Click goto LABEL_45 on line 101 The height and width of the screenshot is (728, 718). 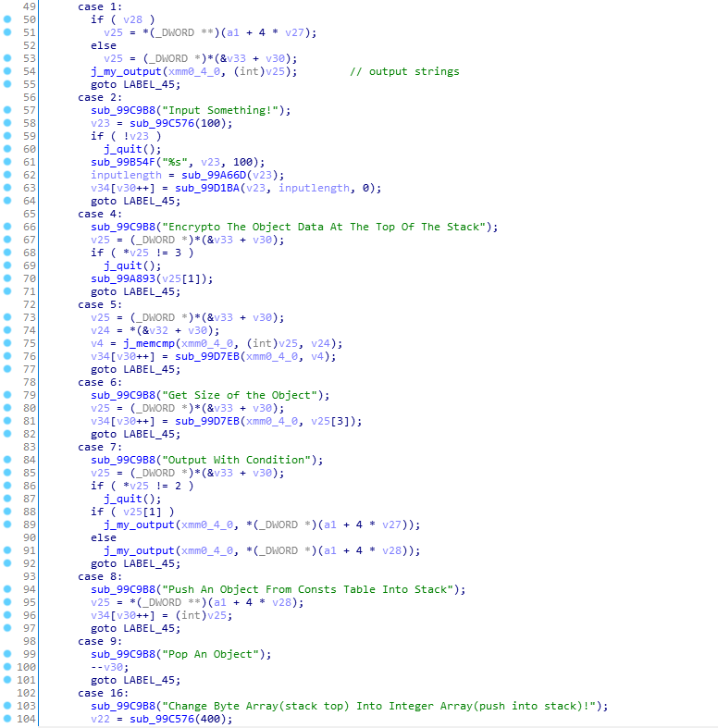click(136, 680)
